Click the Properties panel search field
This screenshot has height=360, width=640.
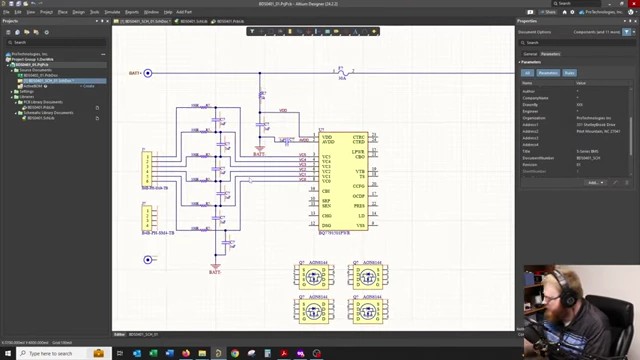coord(577,42)
